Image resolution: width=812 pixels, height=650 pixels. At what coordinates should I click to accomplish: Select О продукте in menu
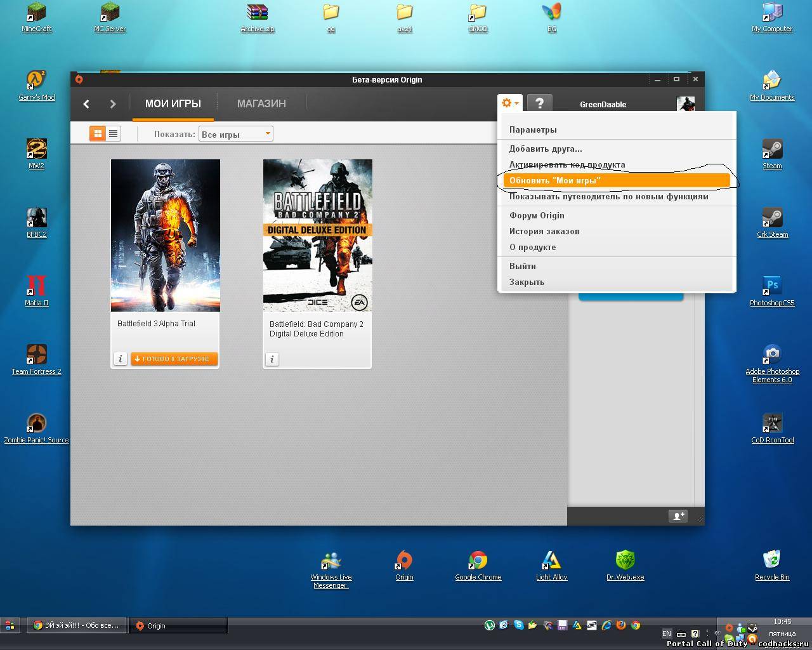(x=532, y=247)
